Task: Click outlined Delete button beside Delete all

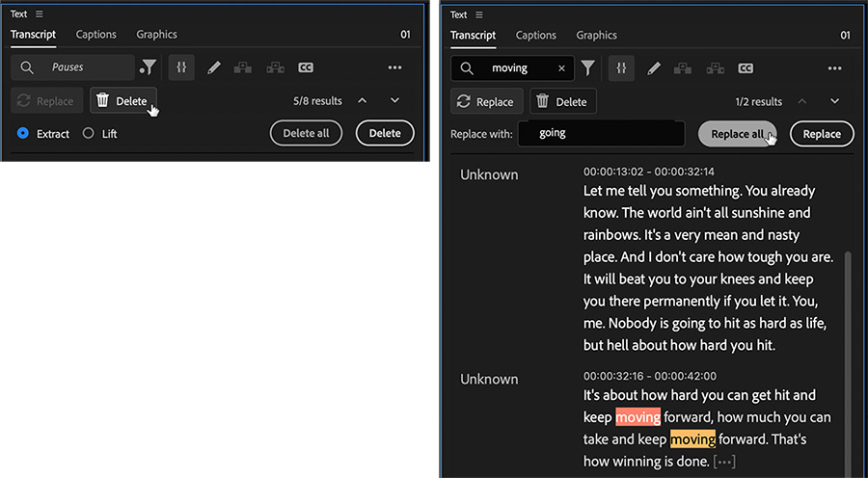Action: click(385, 133)
